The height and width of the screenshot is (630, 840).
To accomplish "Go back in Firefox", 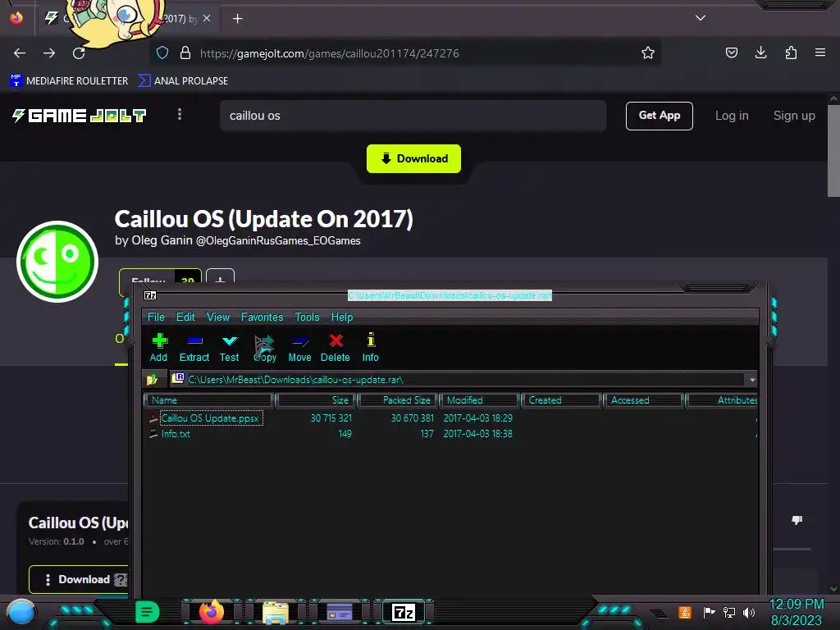I will 20,53.
